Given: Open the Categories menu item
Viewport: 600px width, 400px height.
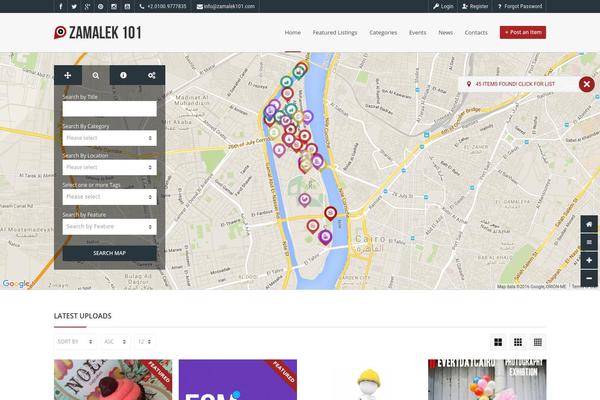Looking at the screenshot, I should pos(383,33).
